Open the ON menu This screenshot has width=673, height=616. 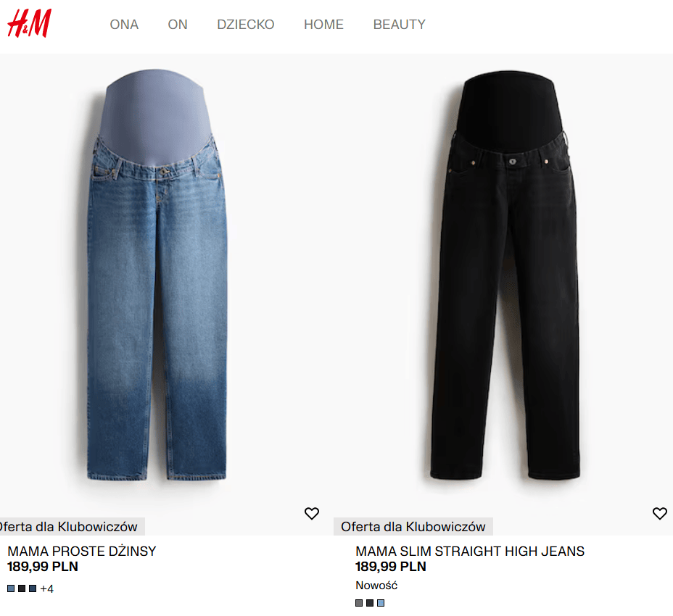tap(178, 25)
